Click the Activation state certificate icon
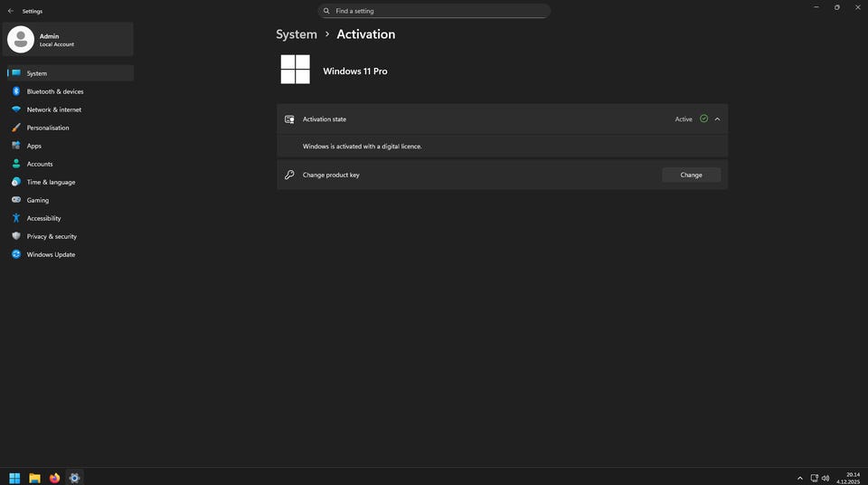The height and width of the screenshot is (485, 868). click(x=289, y=119)
